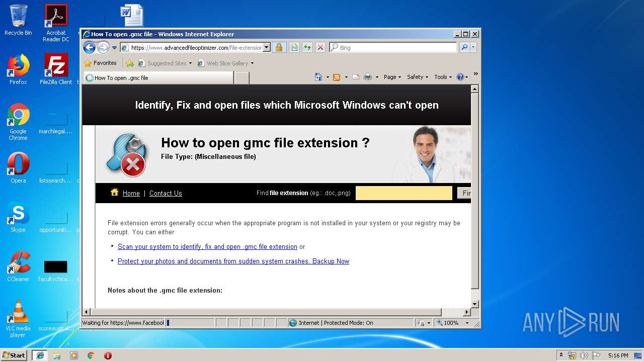Click the volume speaker tray icon

tap(584, 355)
